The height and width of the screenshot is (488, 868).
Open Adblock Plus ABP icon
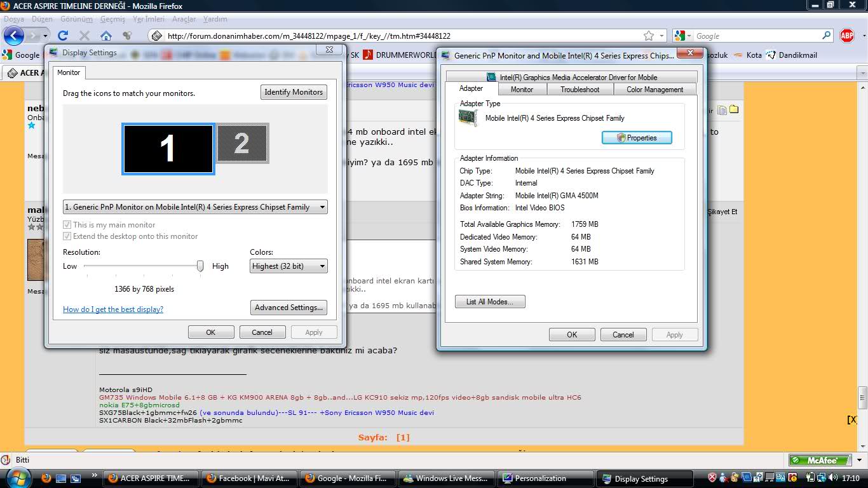(846, 36)
